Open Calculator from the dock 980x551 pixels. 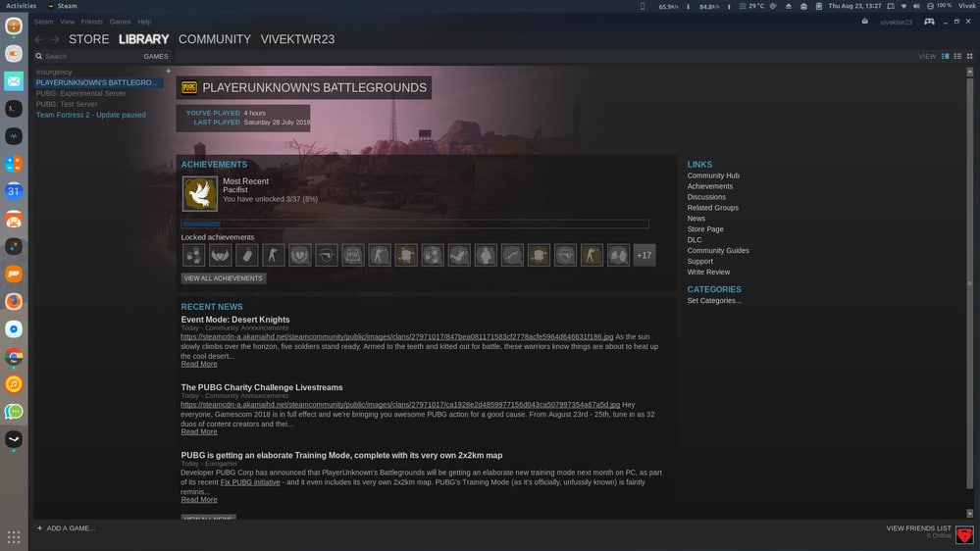pos(14,164)
